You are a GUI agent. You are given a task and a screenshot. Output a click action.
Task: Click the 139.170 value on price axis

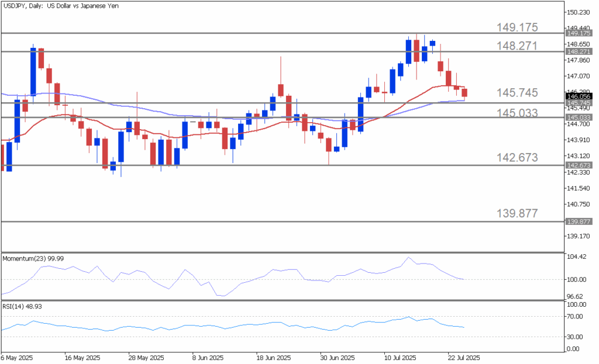(x=579, y=237)
